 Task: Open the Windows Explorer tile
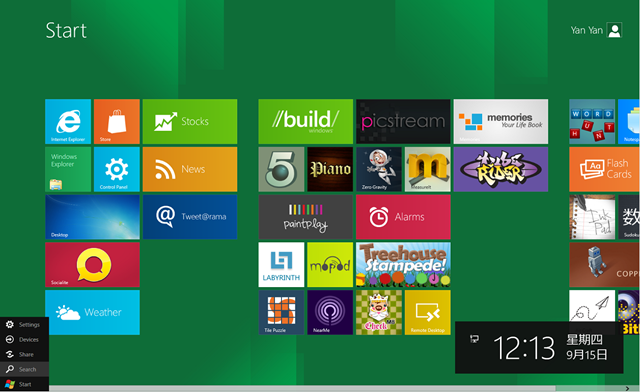[68, 169]
